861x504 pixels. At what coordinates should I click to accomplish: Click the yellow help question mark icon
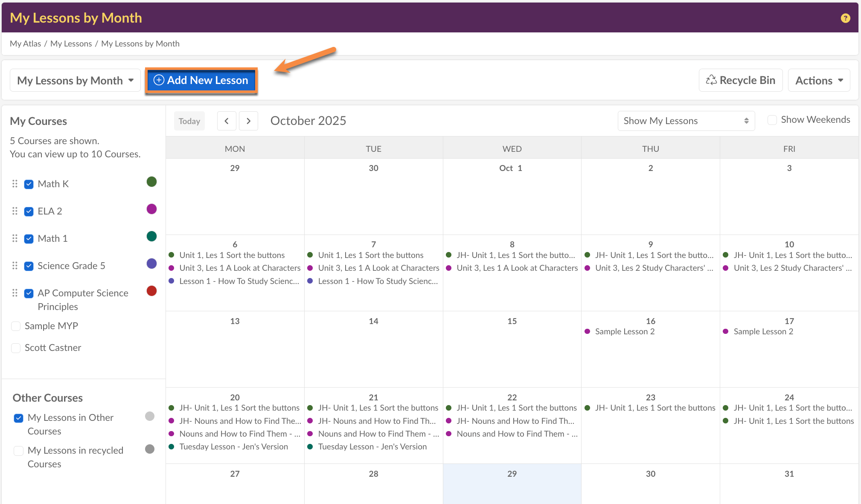tap(845, 18)
